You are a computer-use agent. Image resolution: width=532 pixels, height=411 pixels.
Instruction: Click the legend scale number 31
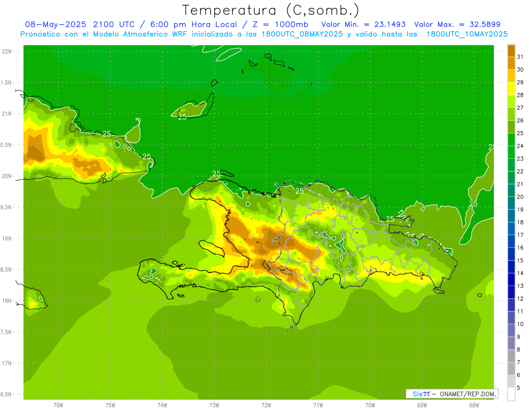[x=520, y=57]
